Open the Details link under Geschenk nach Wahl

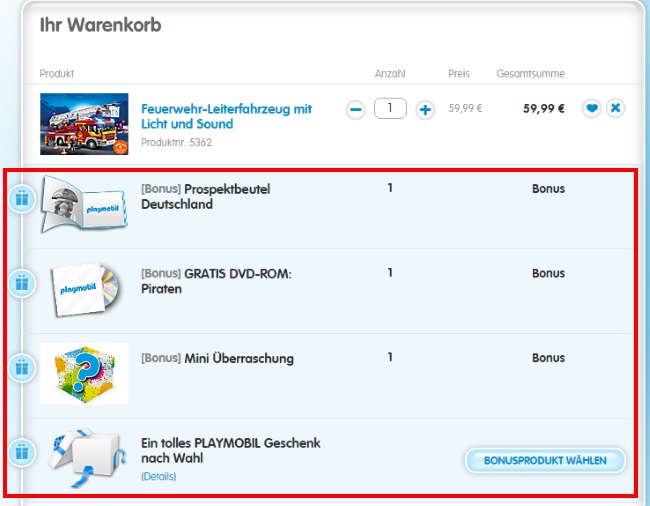pos(159,476)
